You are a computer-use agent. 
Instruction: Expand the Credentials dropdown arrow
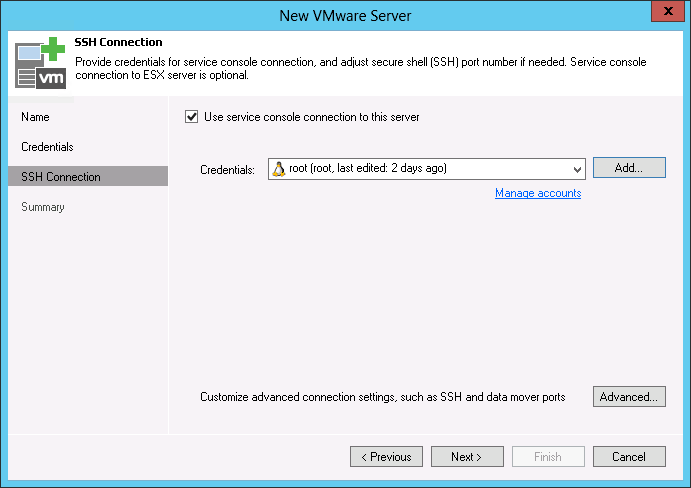(577, 169)
